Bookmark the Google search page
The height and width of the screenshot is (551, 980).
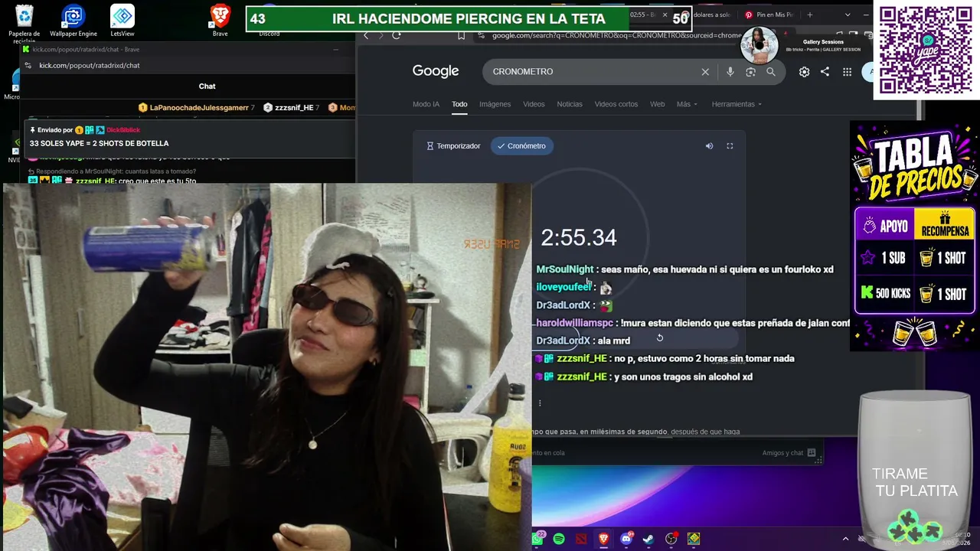(x=461, y=35)
